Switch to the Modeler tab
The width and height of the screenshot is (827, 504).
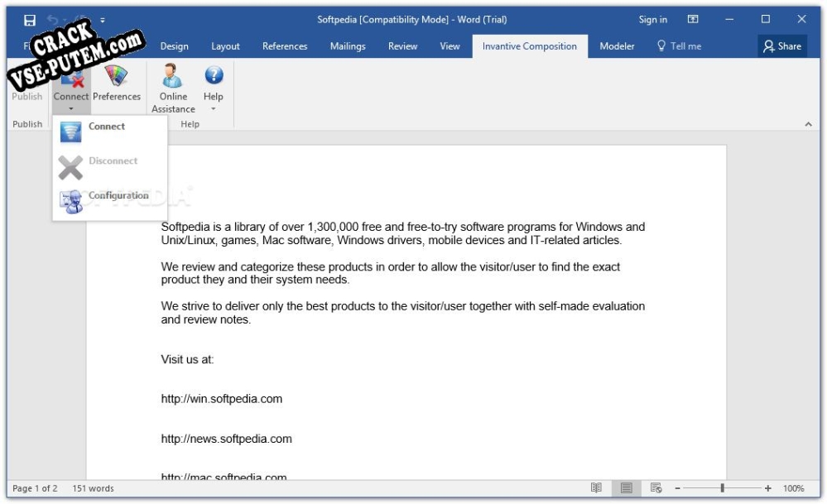617,46
